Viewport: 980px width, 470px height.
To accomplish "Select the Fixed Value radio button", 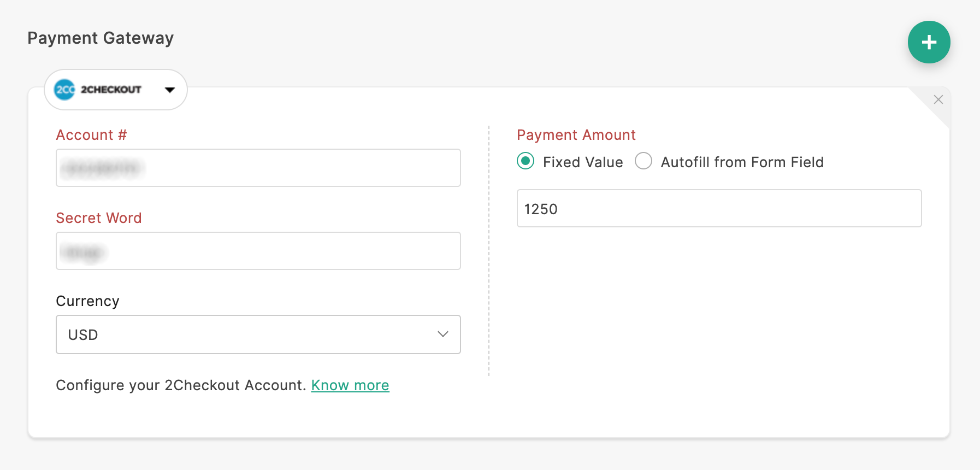I will [x=526, y=161].
